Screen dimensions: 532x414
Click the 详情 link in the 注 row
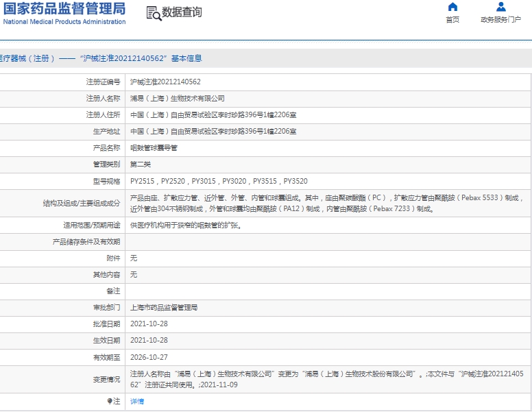point(137,402)
